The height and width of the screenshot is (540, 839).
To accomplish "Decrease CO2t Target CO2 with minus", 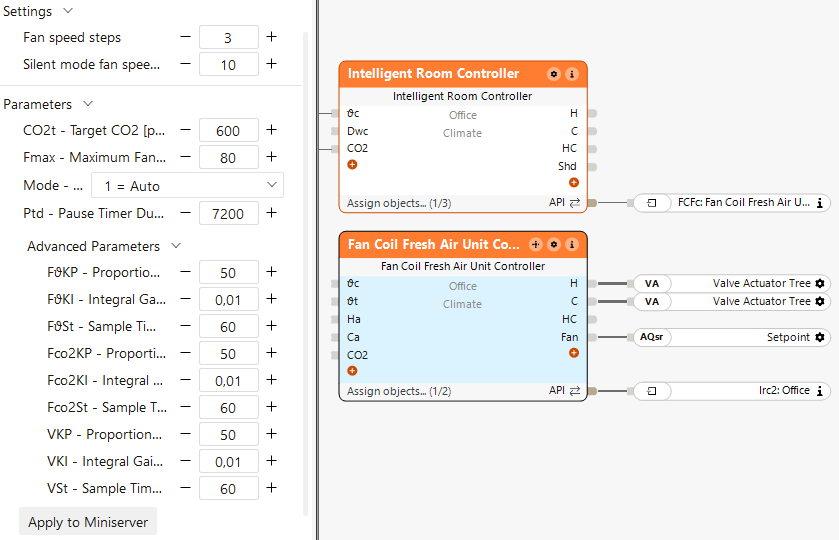I will point(185,130).
